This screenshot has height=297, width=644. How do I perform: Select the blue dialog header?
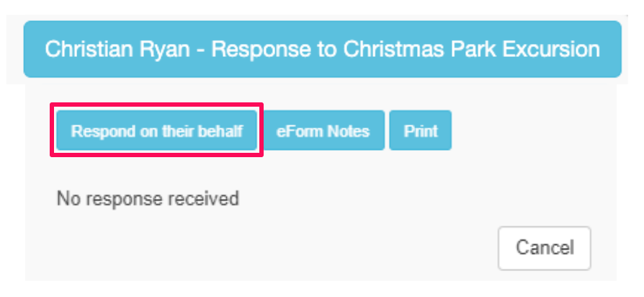(x=322, y=49)
